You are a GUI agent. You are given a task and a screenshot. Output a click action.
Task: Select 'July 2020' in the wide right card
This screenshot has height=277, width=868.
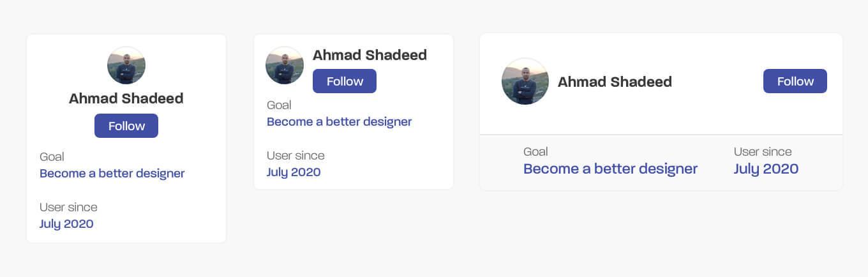click(766, 168)
